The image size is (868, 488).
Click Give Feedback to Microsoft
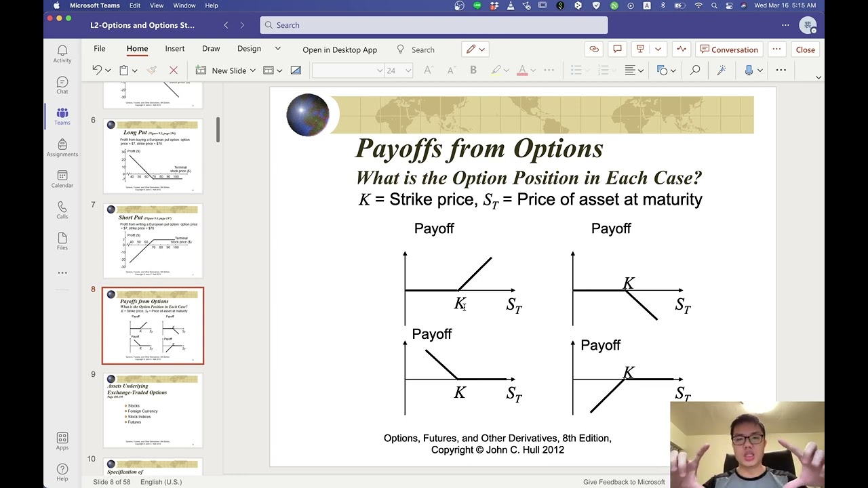coord(624,482)
